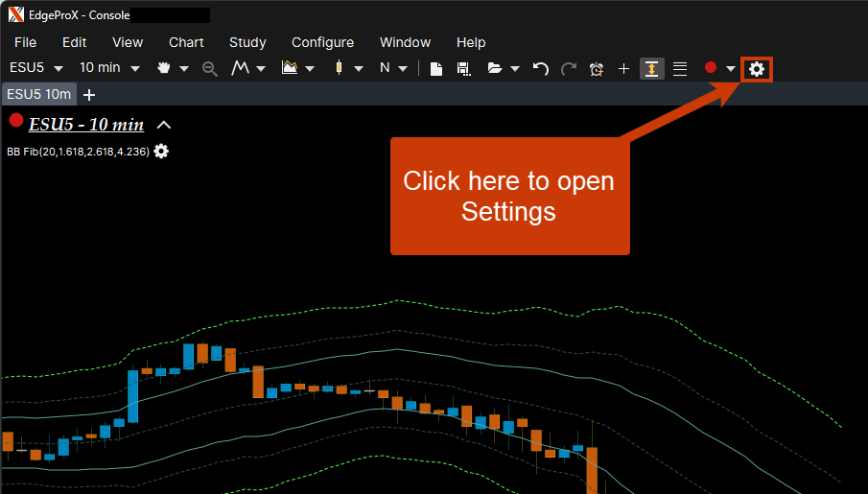868x494 pixels.
Task: Collapse the ESU5 chart header chevron
Action: pos(164,125)
